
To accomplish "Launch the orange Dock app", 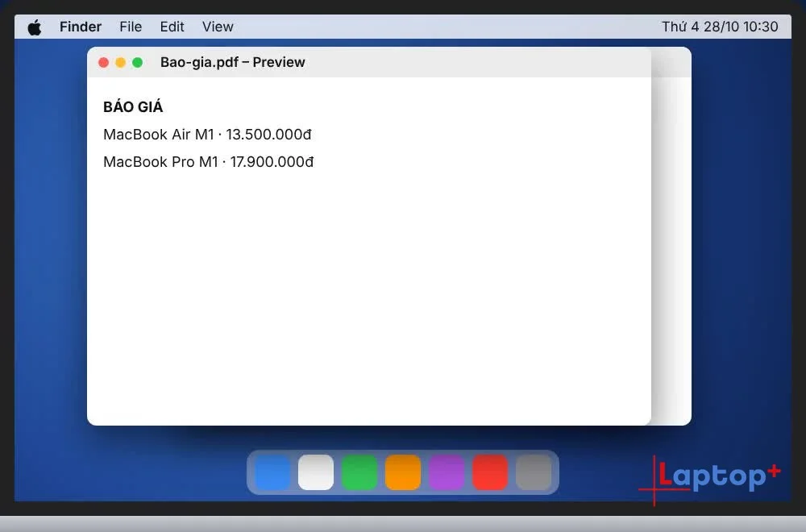I will (x=403, y=472).
